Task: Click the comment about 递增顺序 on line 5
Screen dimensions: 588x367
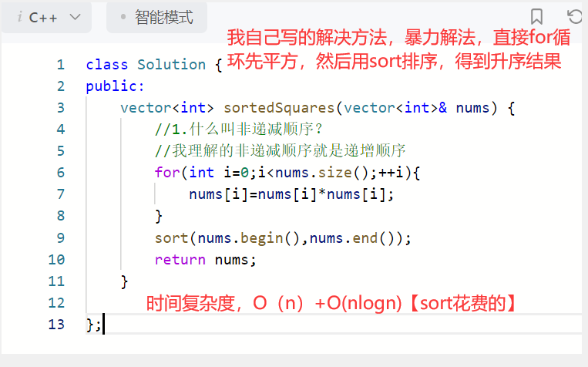Action: click(x=281, y=151)
